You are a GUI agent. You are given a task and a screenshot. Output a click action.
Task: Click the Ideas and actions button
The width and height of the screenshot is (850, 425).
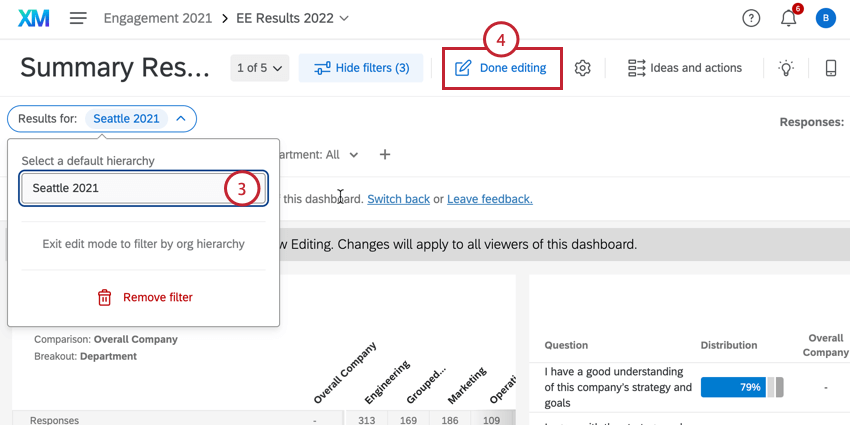685,68
